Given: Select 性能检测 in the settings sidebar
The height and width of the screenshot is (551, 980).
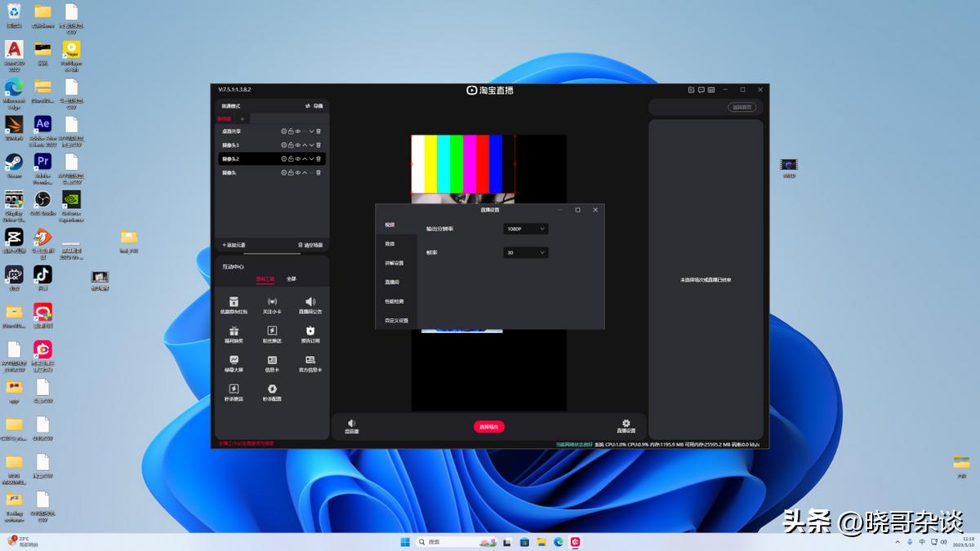Looking at the screenshot, I should point(394,301).
